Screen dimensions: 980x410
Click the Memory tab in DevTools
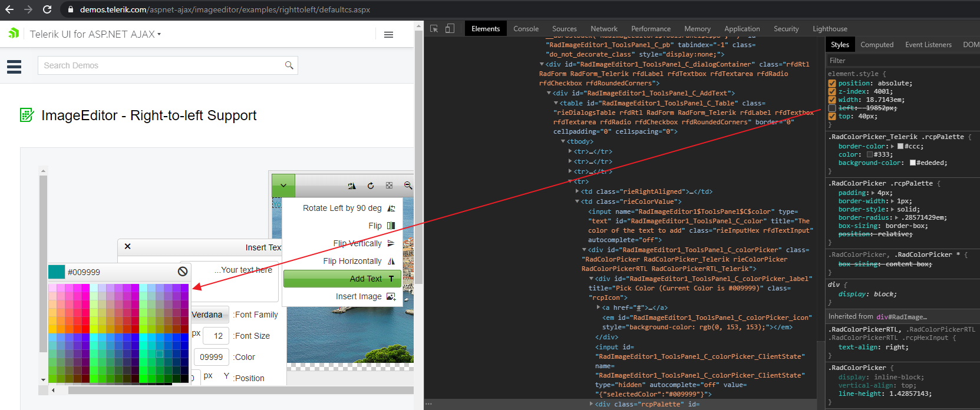click(x=697, y=28)
